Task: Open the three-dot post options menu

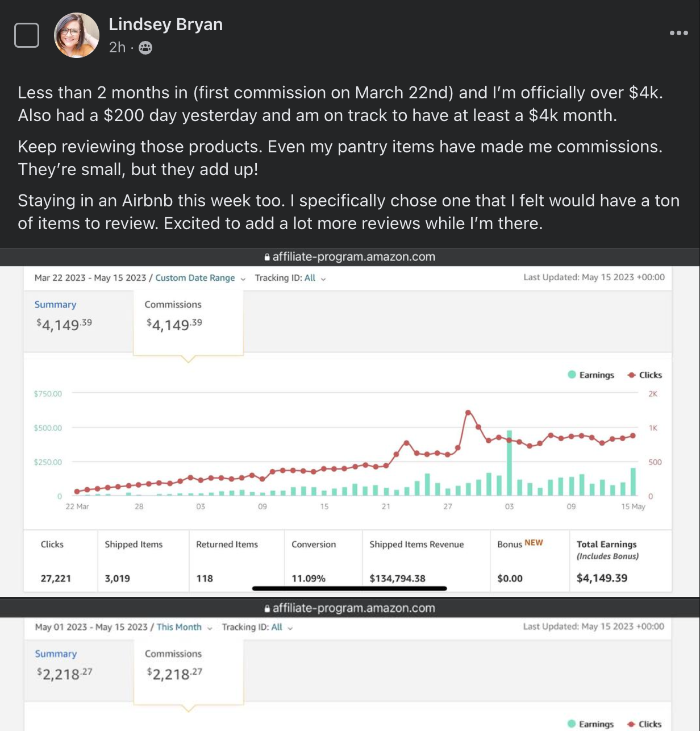Action: click(x=678, y=33)
